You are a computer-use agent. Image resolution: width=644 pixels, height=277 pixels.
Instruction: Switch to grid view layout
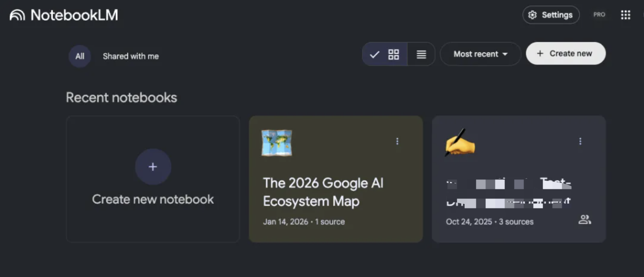pos(393,54)
